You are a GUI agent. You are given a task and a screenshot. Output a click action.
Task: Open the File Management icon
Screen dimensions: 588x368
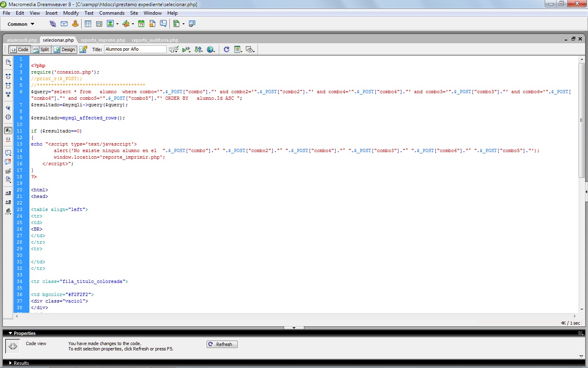tap(199, 49)
